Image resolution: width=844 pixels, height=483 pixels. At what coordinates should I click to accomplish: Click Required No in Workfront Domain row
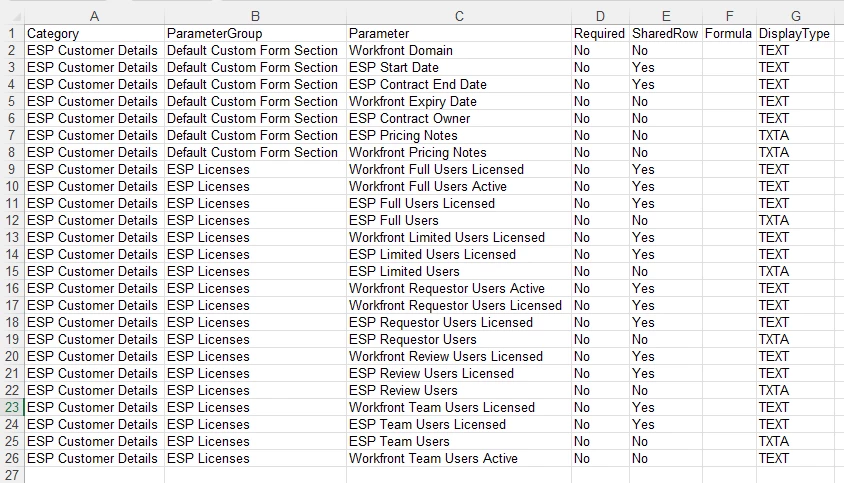tap(600, 50)
